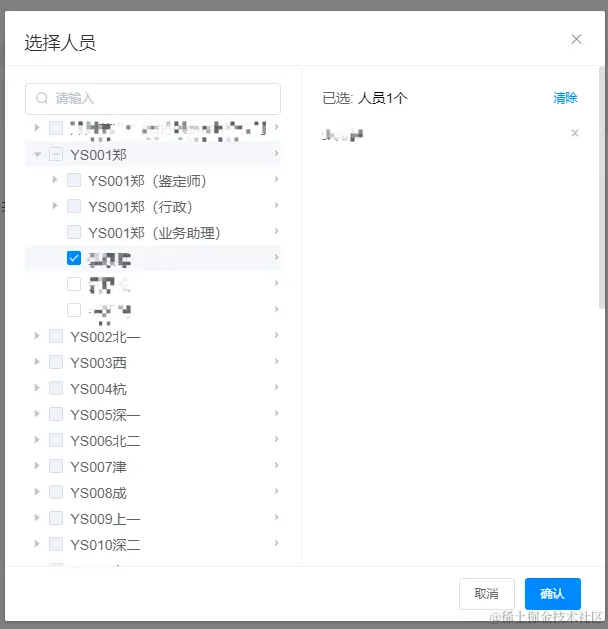Click right chevron on YS001郑 (行政) row

276,205
